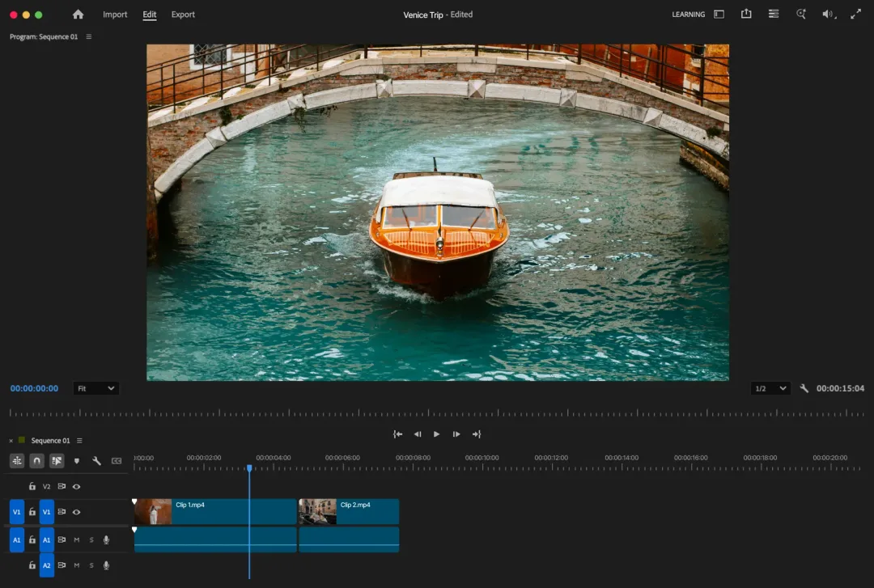Screen dimensions: 874x588
Task: Open Program monitor wrench settings
Action: pos(804,388)
